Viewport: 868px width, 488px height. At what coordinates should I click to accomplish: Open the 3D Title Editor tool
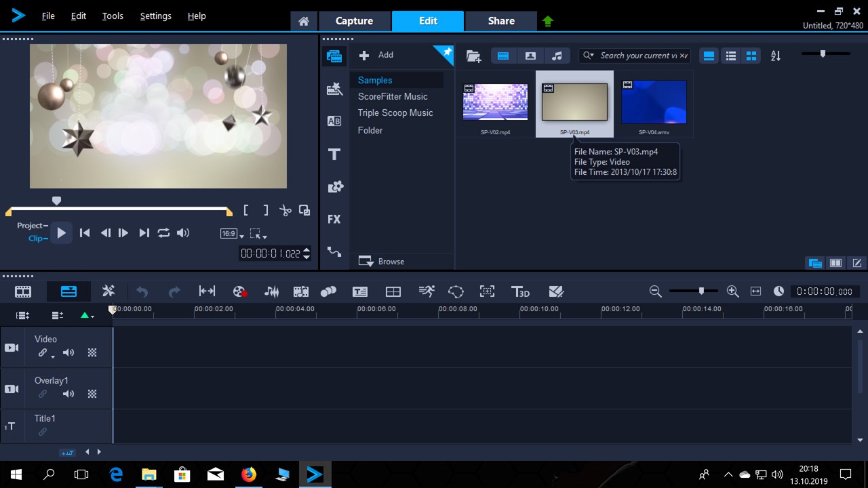pyautogui.click(x=520, y=291)
